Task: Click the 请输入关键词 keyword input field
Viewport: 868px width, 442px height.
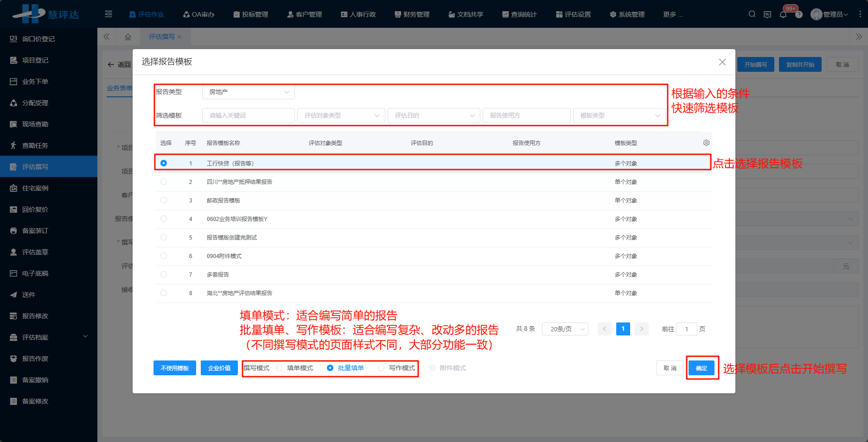Action: 248,115
